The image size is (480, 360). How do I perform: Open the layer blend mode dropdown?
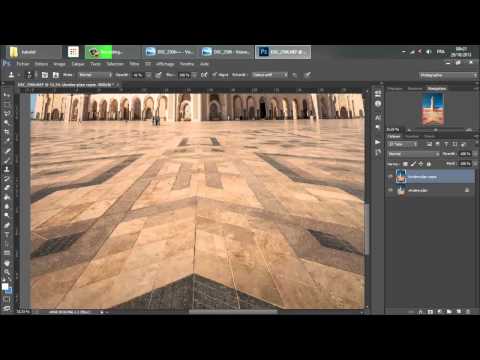coord(413,154)
